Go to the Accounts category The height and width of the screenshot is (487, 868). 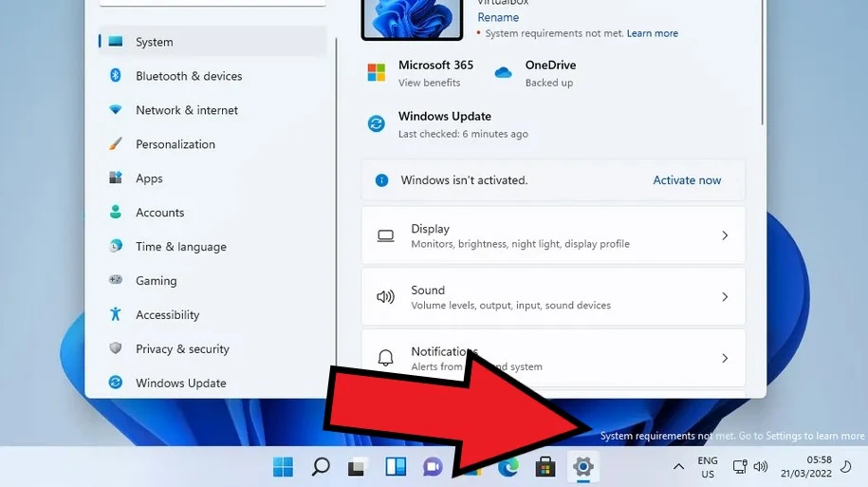click(x=212, y=213)
